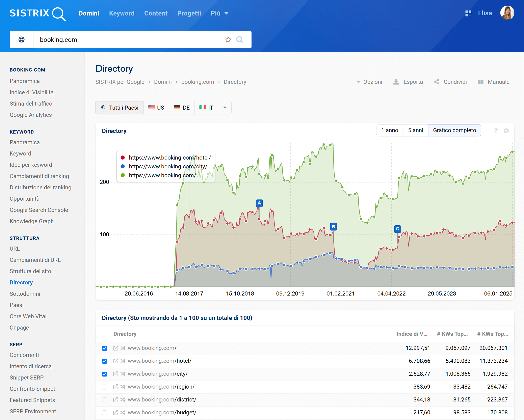The height and width of the screenshot is (420, 524).
Task: Open the Opzioni dropdown
Action: [x=369, y=82]
